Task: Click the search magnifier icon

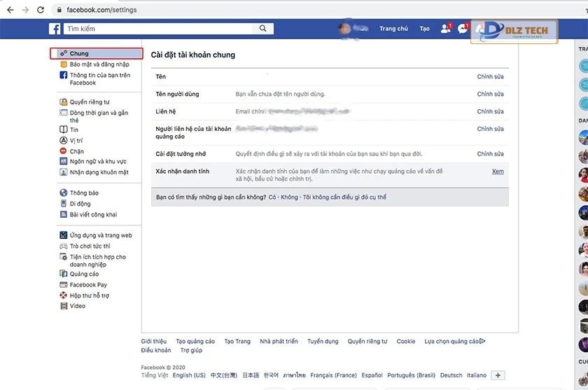Action: click(262, 29)
